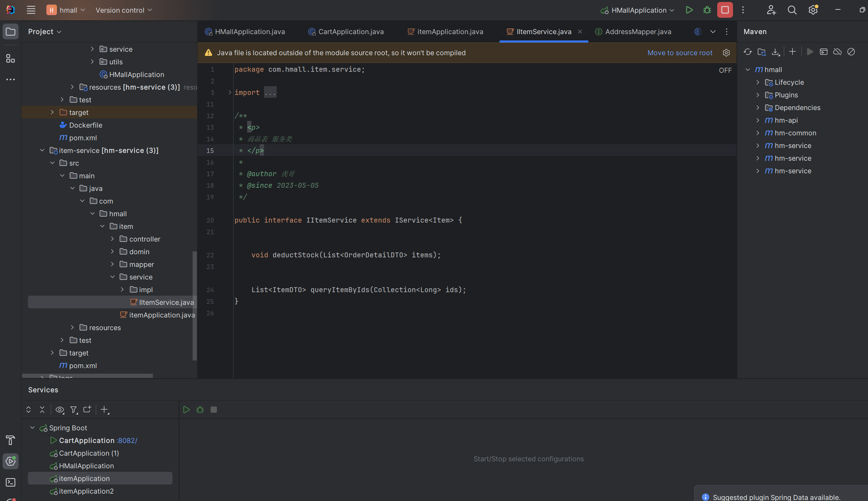
Task: Open the hmall project dropdown
Action: [66, 10]
